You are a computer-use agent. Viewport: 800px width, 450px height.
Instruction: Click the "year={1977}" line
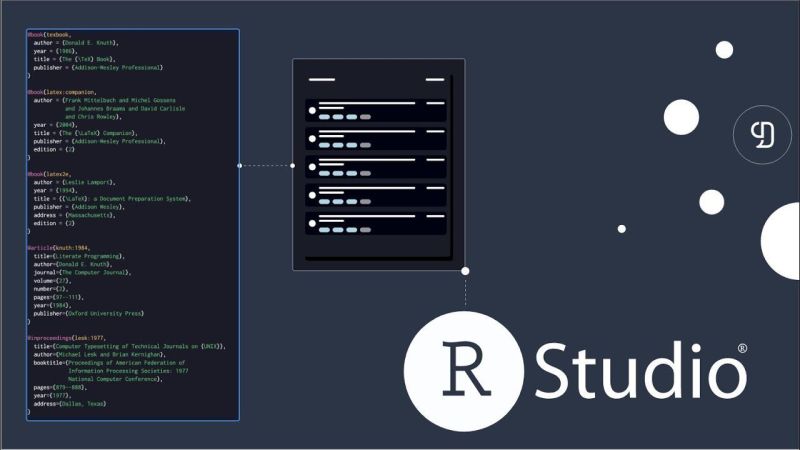click(x=53, y=395)
